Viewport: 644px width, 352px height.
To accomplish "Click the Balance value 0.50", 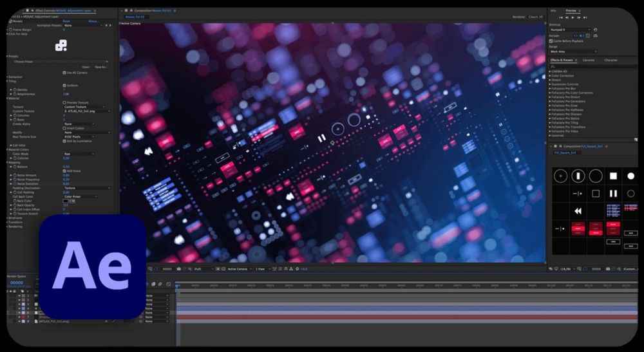I will [x=66, y=167].
